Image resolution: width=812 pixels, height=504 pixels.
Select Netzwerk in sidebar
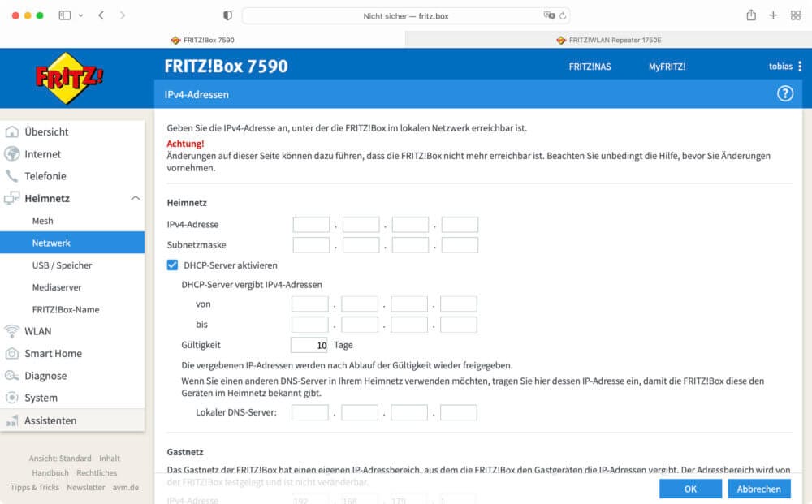pos(72,243)
